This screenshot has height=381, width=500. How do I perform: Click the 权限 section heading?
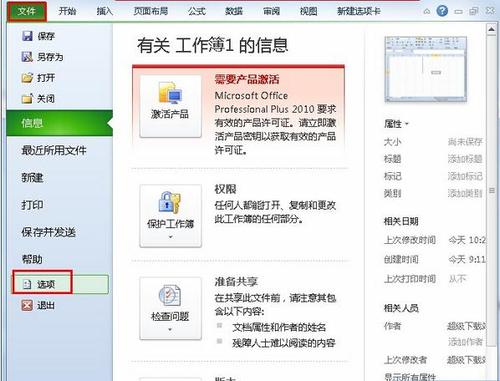click(225, 189)
